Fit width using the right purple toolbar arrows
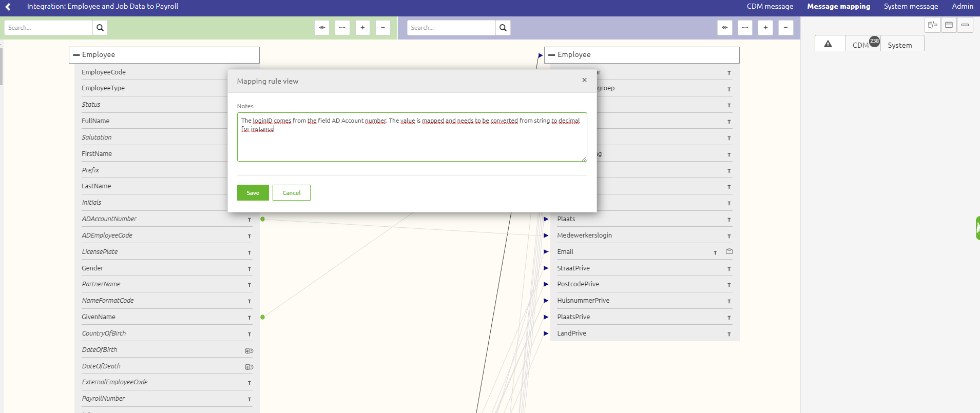The width and height of the screenshot is (980, 413). tap(745, 28)
